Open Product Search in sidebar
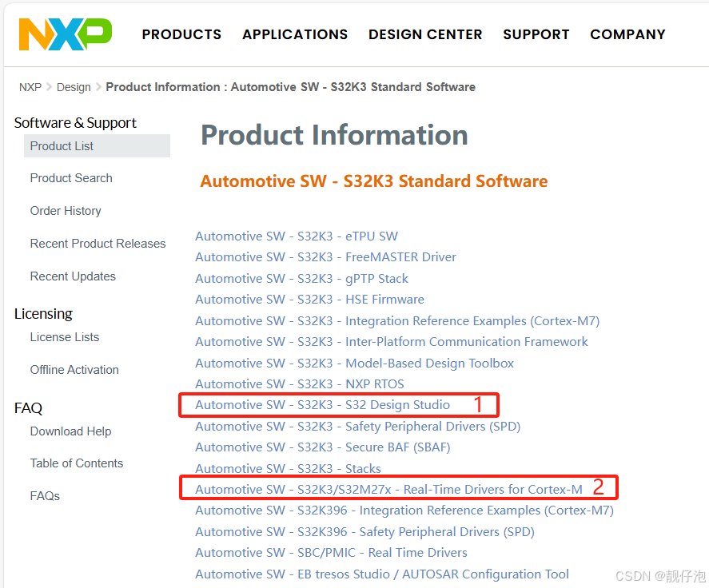This screenshot has height=588, width=709. tap(71, 178)
